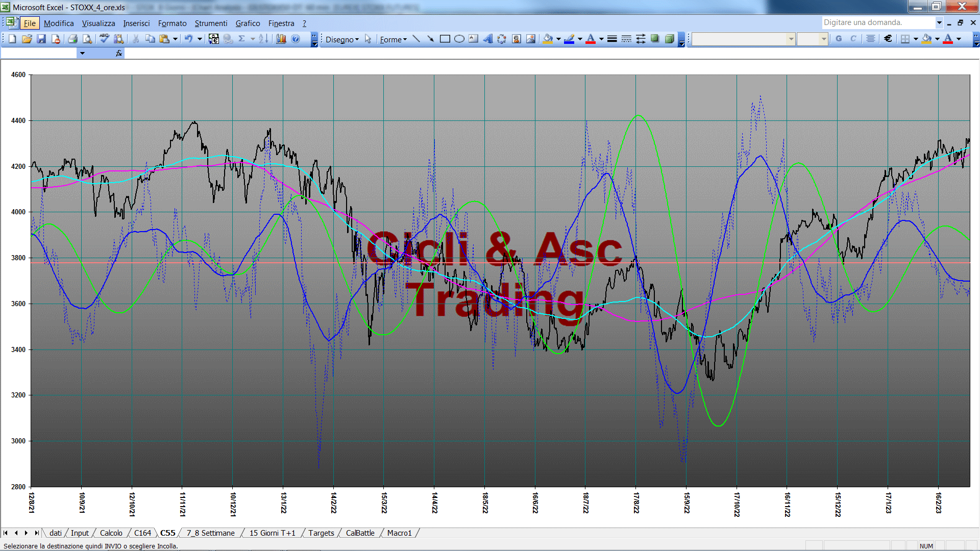Screen dimensions: 980x551
Task: Expand the Name Box dropdown
Action: click(x=82, y=53)
